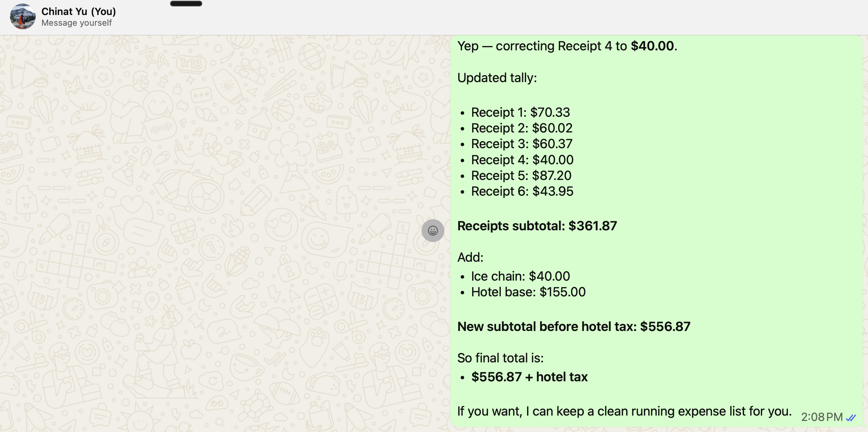Click the smiley face inside the reaction bubble
The height and width of the screenshot is (432, 868).
tap(433, 231)
